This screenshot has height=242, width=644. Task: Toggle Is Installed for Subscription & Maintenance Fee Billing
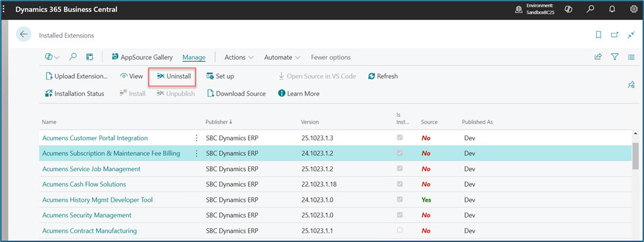(400, 153)
